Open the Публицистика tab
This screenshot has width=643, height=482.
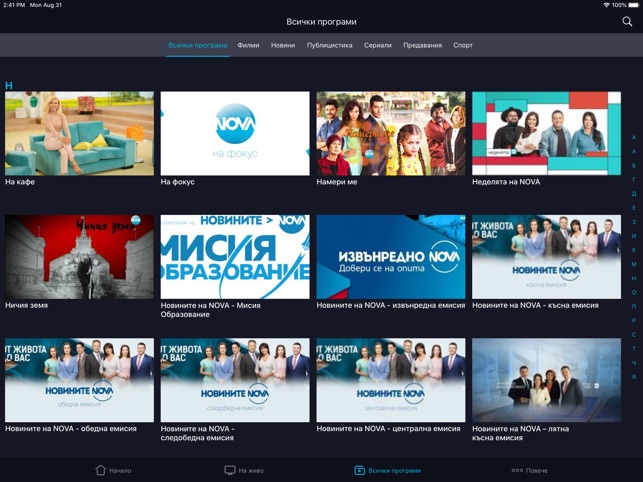click(330, 45)
